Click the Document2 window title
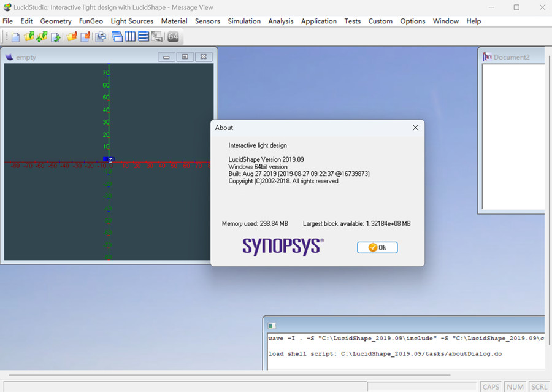The image size is (552, 392). pyautogui.click(x=512, y=57)
